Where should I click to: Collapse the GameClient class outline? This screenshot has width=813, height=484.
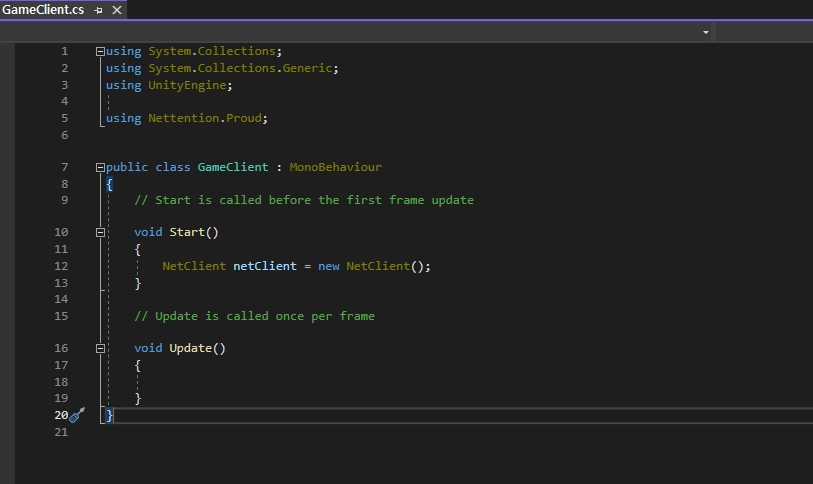click(99, 168)
